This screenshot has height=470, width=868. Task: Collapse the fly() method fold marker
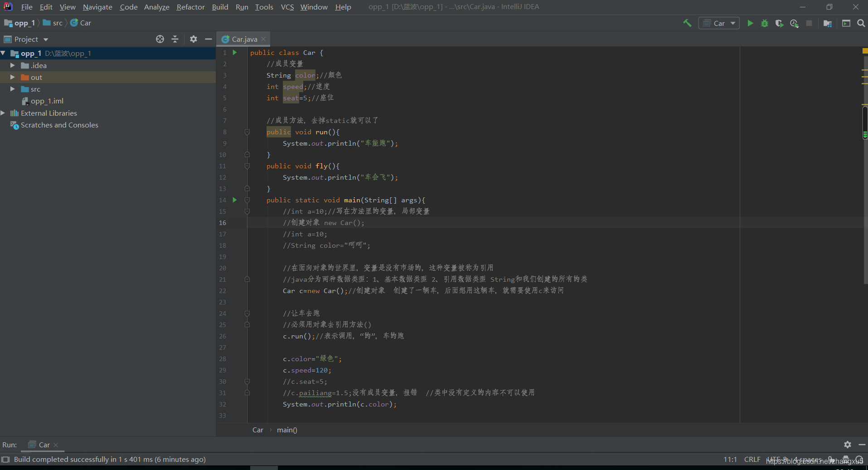pyautogui.click(x=247, y=166)
